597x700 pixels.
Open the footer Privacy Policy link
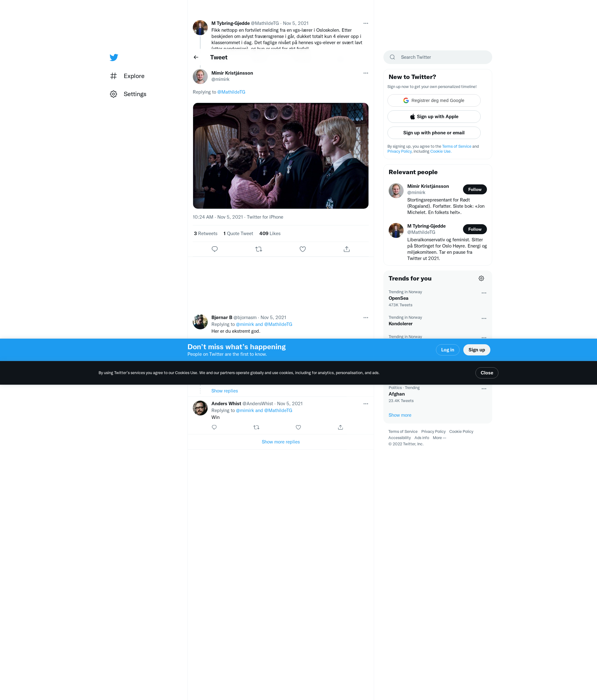click(433, 432)
